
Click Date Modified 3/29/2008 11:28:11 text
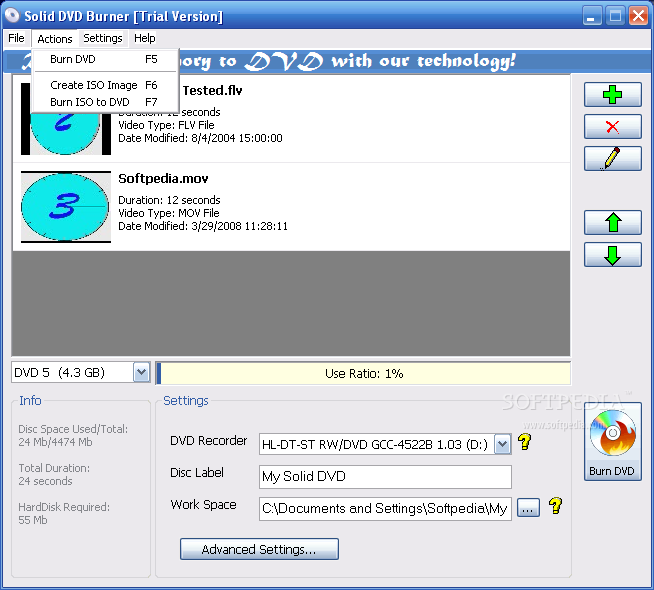coord(203,226)
